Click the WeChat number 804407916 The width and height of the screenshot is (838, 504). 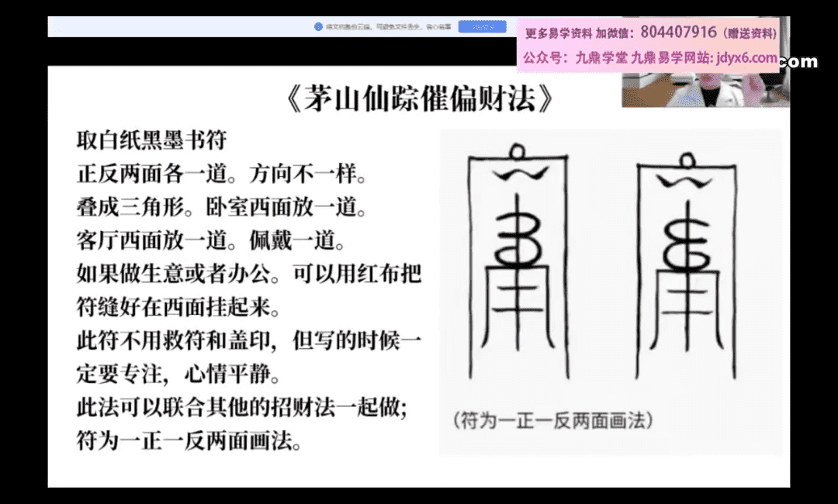(x=679, y=33)
